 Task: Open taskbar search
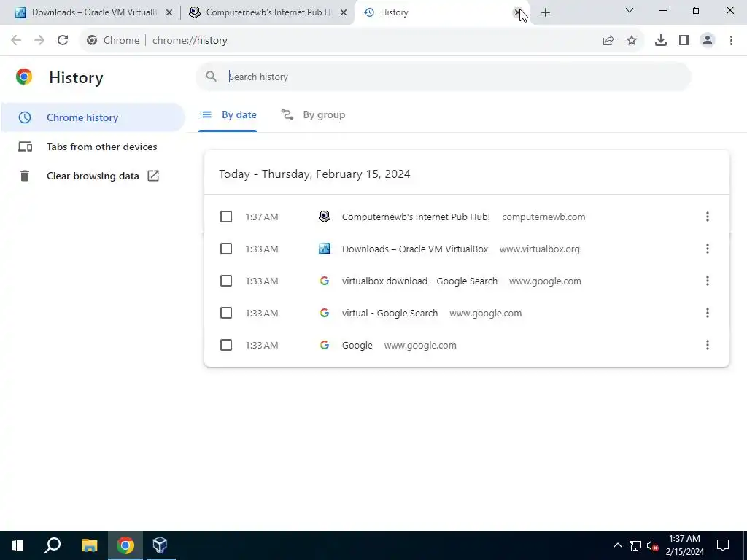point(53,545)
